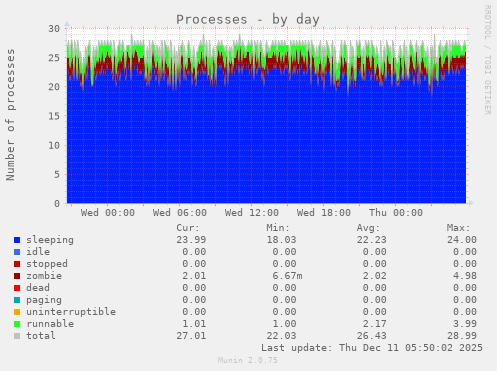This screenshot has height=371, width=497.
Task: Click sleeping maximum value 24.00
Action: pyautogui.click(x=462, y=240)
